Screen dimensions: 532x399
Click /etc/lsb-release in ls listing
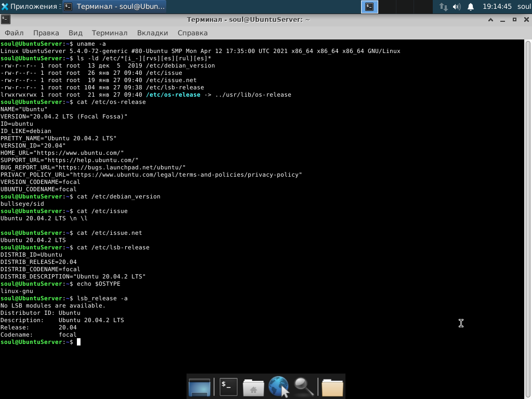coord(175,87)
